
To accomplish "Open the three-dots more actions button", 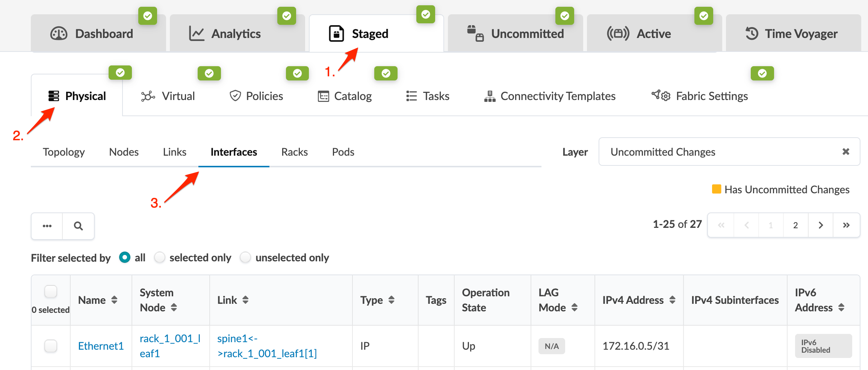I will pos(47,226).
